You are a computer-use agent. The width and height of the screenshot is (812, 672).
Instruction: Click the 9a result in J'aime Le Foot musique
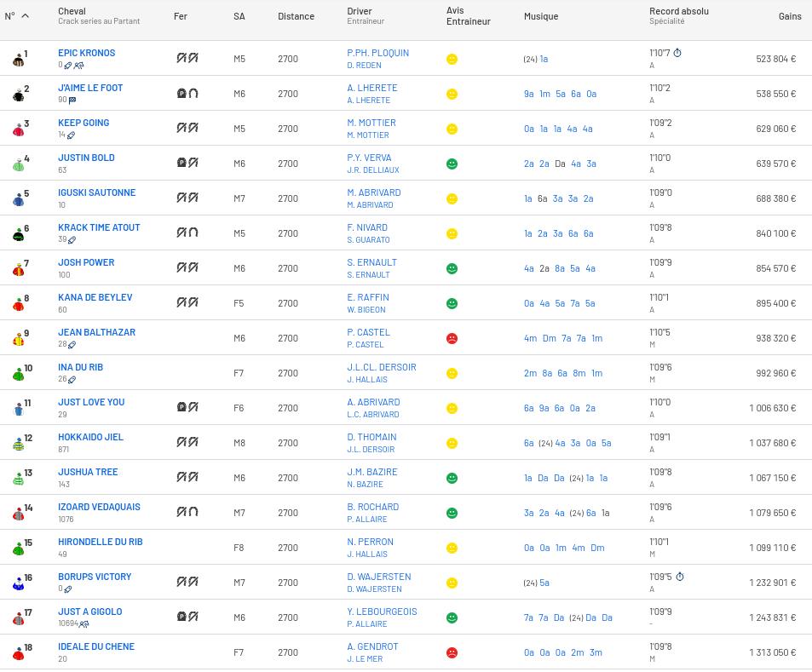528,95
